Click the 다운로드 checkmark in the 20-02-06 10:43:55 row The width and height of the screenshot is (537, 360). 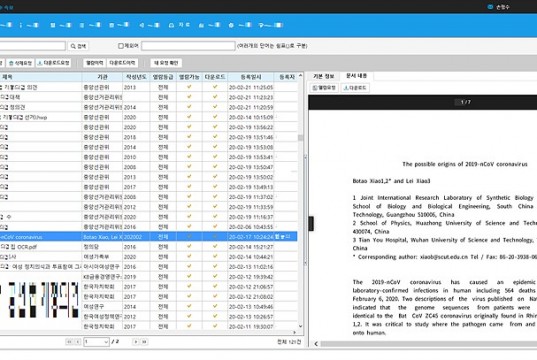[x=215, y=226]
